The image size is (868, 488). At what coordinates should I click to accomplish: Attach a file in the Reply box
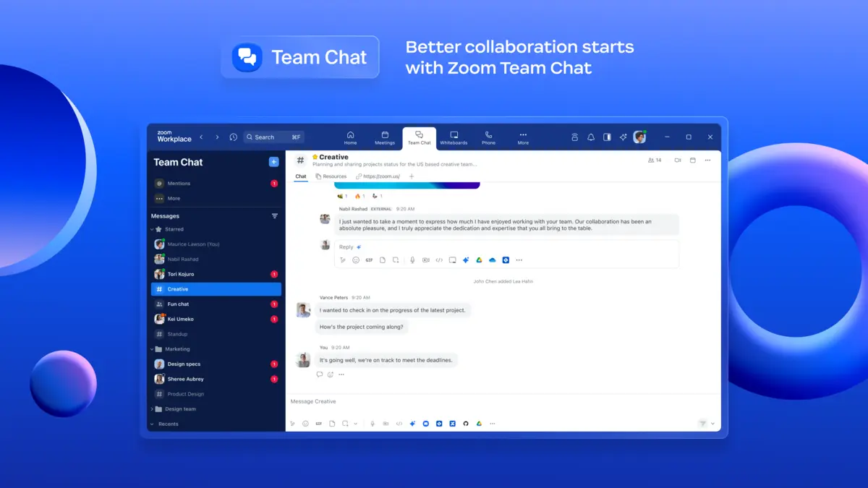383,260
